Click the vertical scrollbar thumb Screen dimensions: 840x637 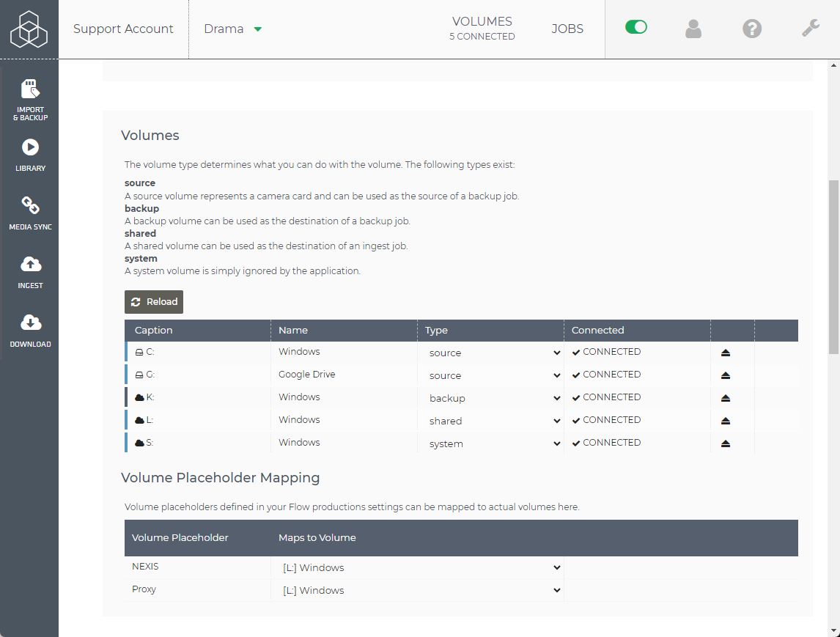click(x=833, y=267)
